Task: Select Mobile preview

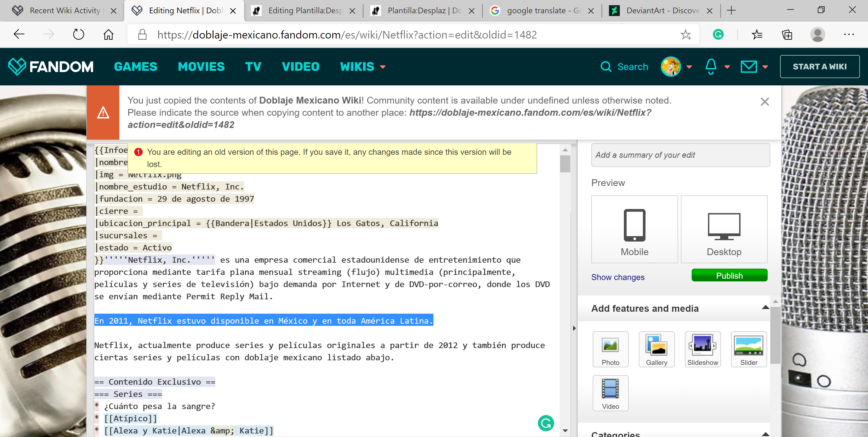Action: point(634,229)
